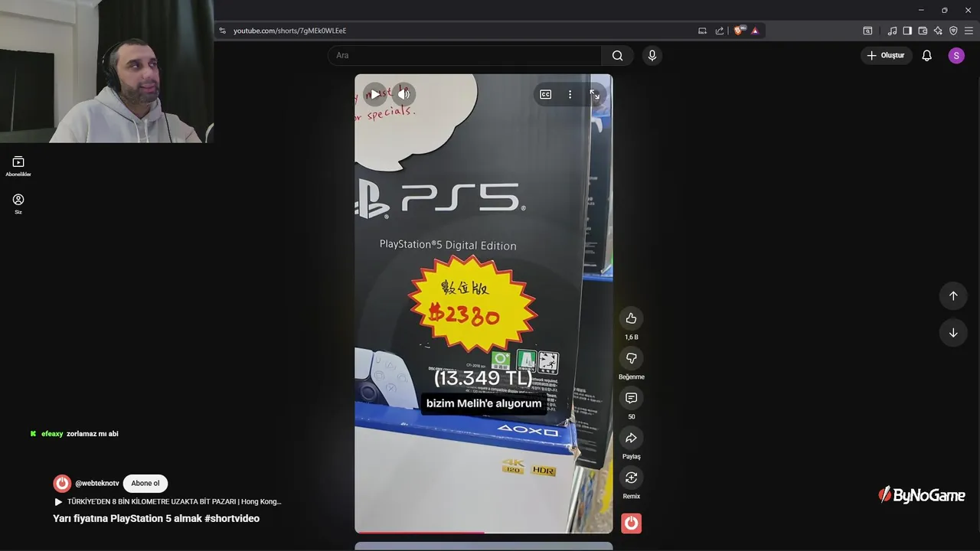Click the magnifier search button
The image size is (980, 551).
pyautogui.click(x=617, y=55)
